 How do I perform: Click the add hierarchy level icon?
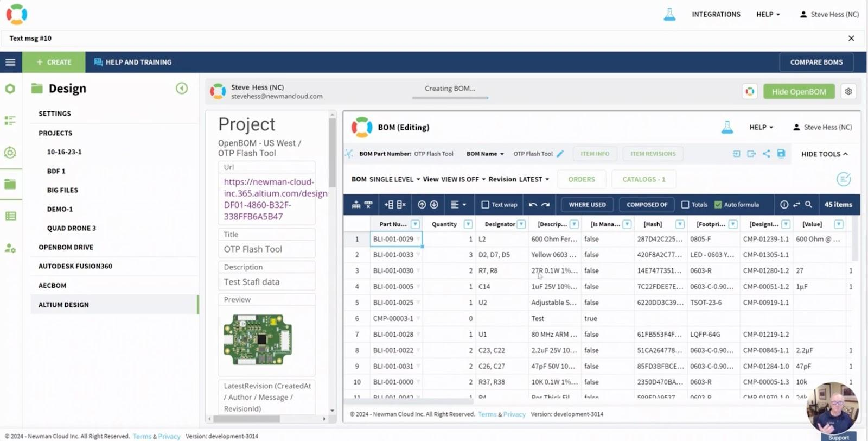[x=356, y=205]
